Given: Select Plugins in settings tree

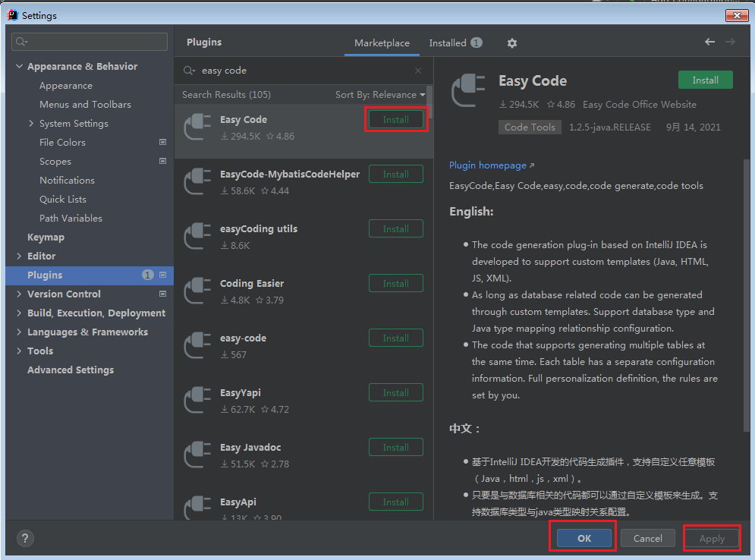Looking at the screenshot, I should (x=90, y=275).
